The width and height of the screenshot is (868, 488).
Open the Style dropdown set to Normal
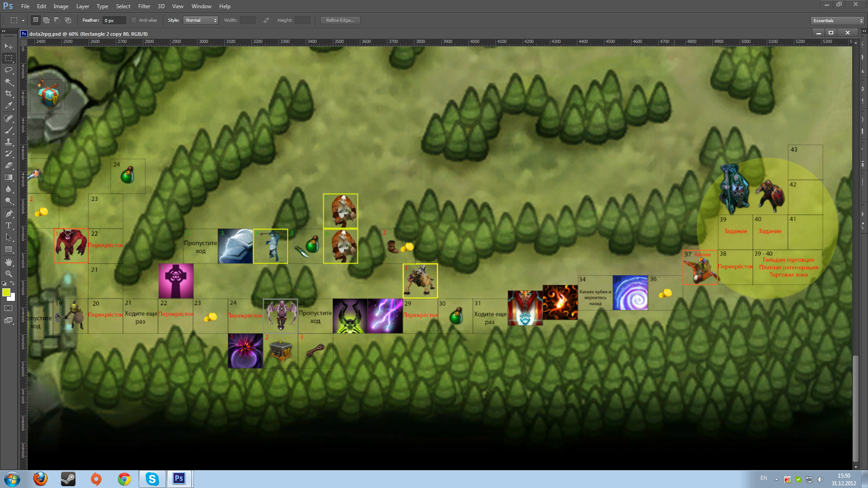coord(201,20)
